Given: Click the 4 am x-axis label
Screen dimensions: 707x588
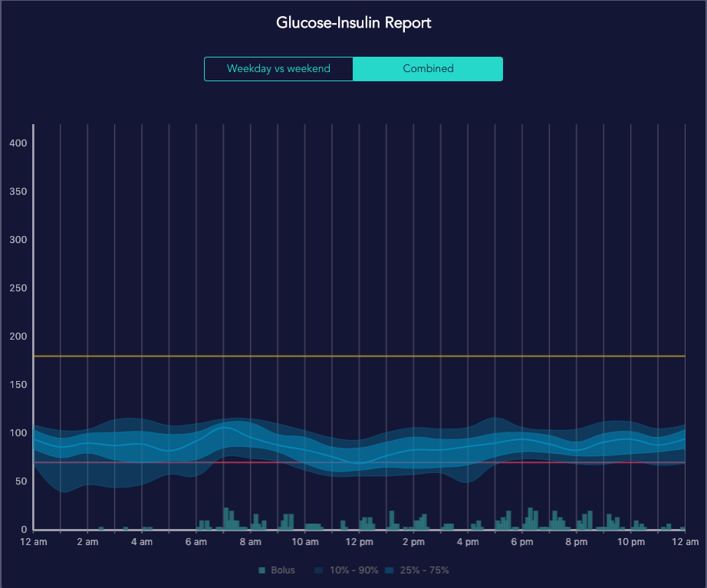Looking at the screenshot, I should (142, 541).
